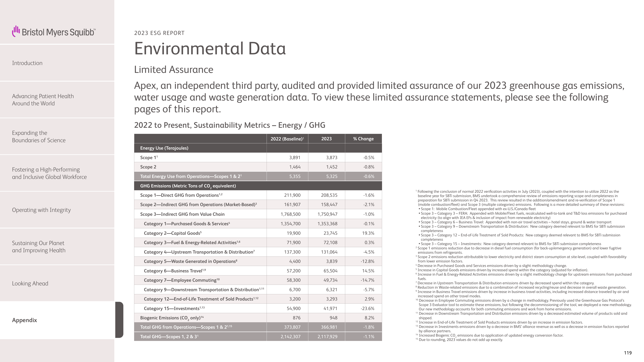Select the Limited Assurance subheading
Viewport: 644px width, 362px height.
pyautogui.click(x=174, y=70)
